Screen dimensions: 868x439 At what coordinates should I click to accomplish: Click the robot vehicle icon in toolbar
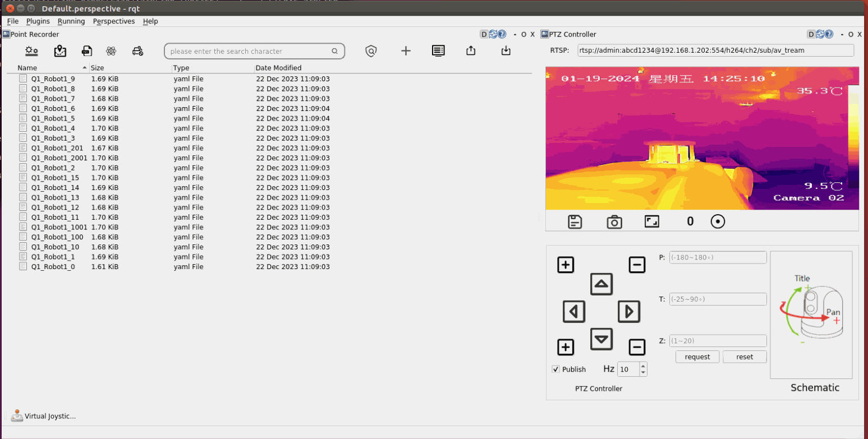(x=137, y=51)
